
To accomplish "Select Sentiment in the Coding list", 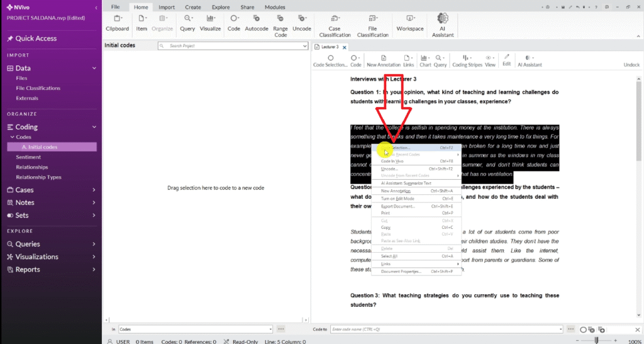I will pyautogui.click(x=28, y=157).
